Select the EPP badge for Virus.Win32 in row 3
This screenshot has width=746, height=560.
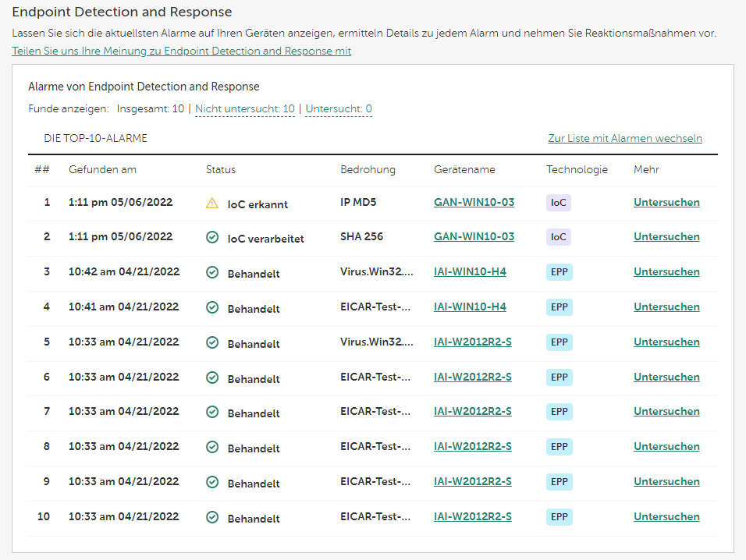[x=559, y=272]
